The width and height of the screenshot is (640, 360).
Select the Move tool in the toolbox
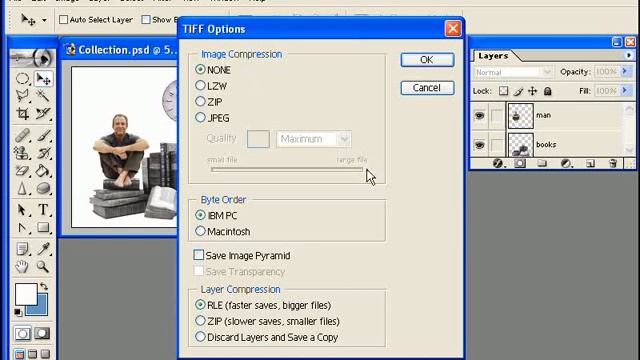click(43, 78)
